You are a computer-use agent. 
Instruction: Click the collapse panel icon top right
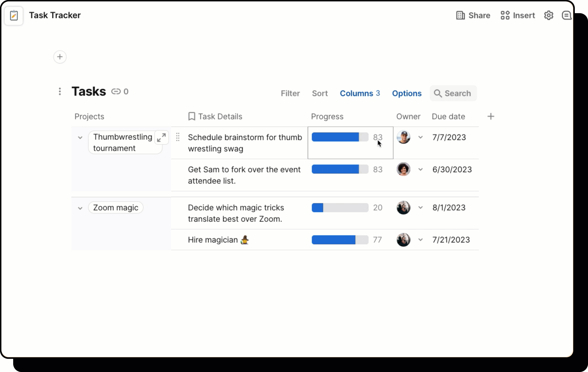pos(566,15)
